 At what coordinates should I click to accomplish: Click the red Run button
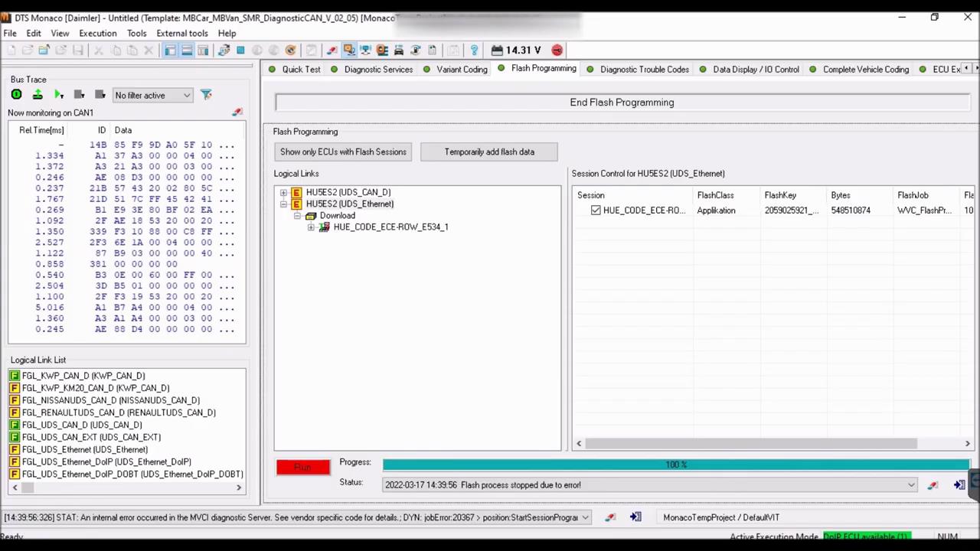(303, 467)
